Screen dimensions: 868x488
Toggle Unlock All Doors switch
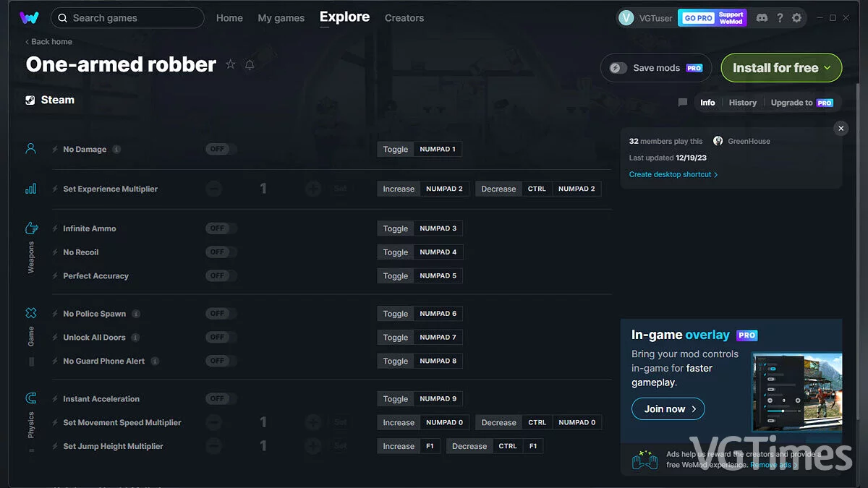pos(220,337)
